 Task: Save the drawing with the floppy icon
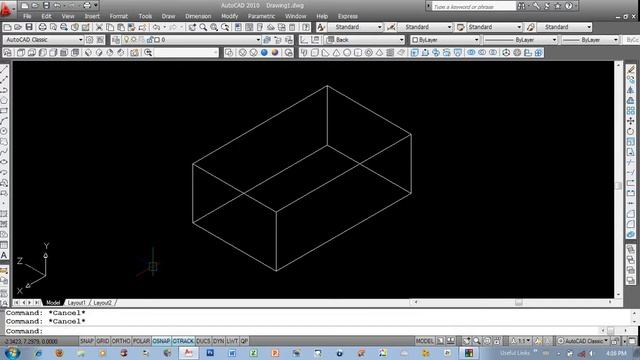[29, 27]
